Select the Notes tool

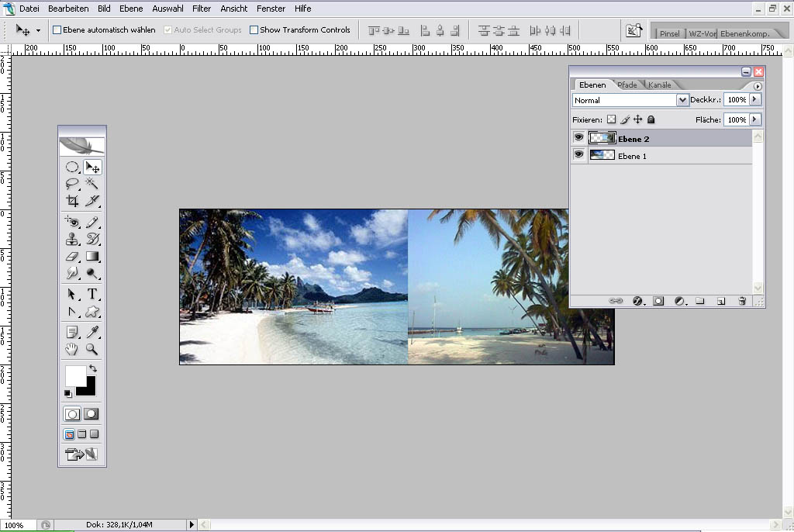(x=72, y=332)
